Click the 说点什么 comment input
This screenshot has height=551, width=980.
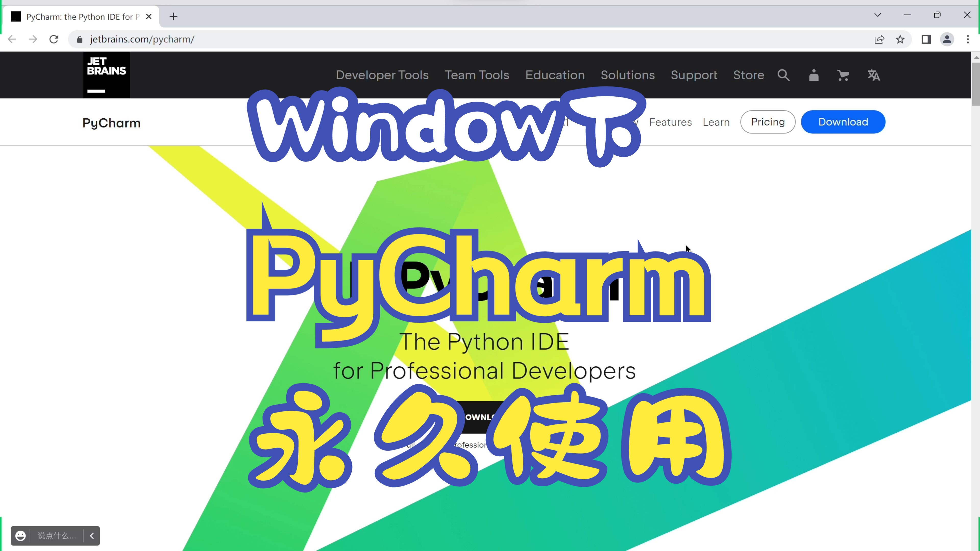tap(57, 535)
